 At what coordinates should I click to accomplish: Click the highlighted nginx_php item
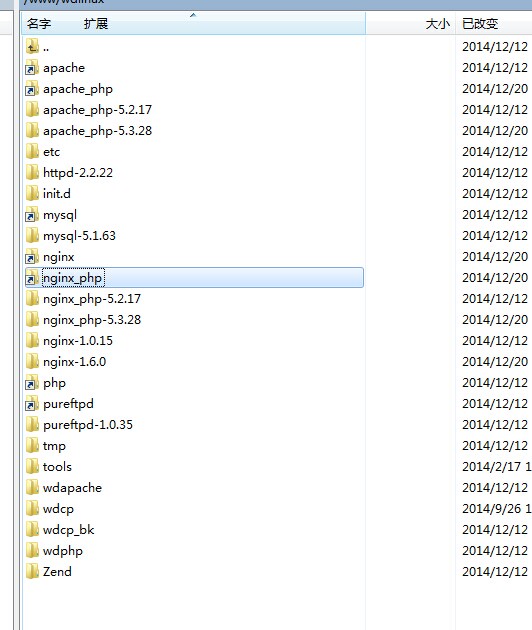pyautogui.click(x=194, y=278)
